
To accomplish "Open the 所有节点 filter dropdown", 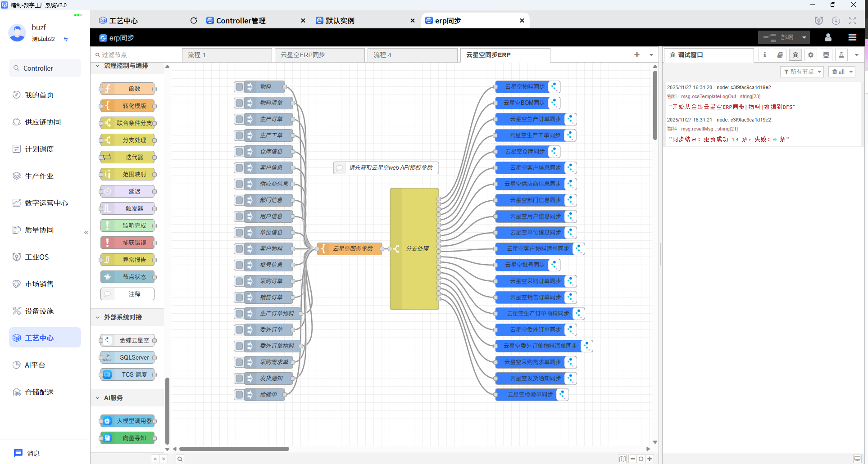I will (802, 72).
